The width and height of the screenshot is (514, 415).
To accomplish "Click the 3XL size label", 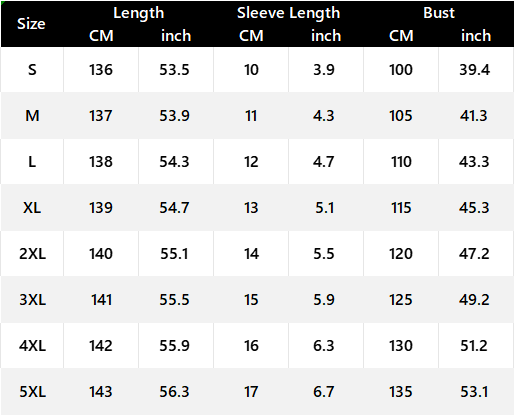I will pyautogui.click(x=32, y=300).
